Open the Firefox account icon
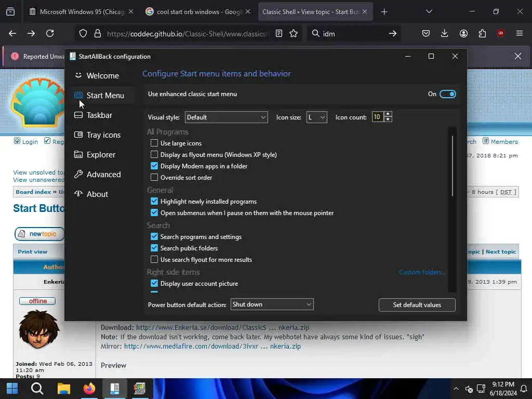This screenshot has width=532, height=399. coord(463,33)
